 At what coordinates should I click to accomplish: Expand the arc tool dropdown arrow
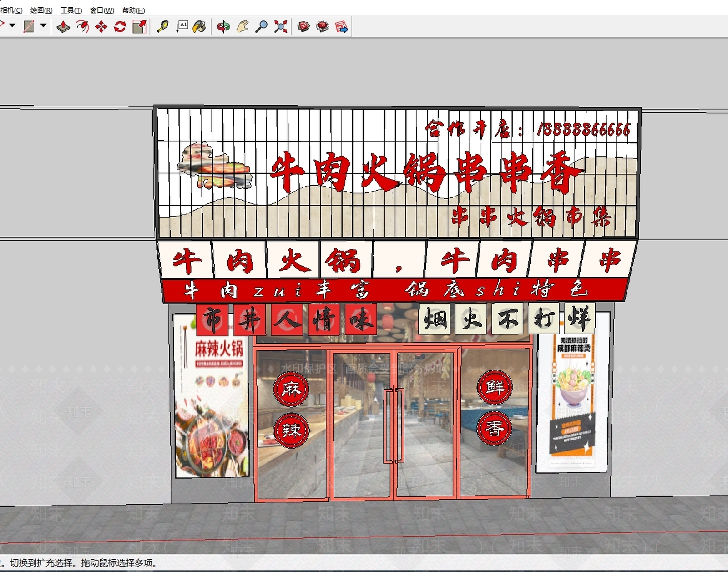tap(12, 26)
